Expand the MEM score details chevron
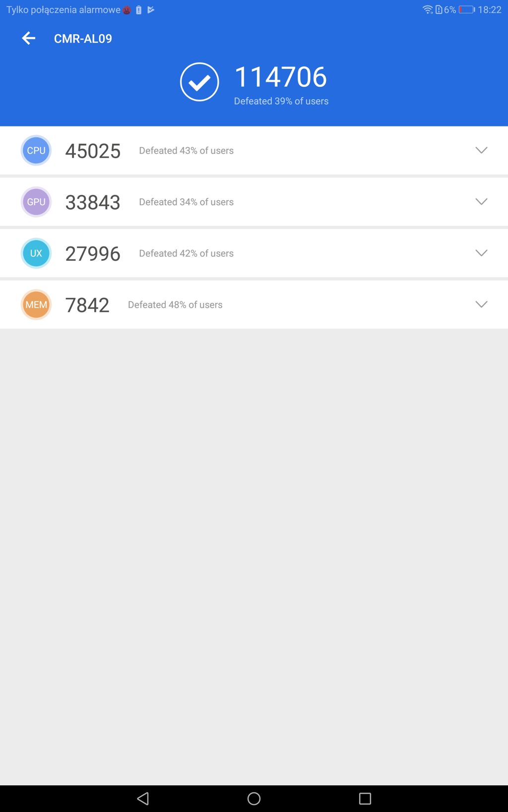Image resolution: width=508 pixels, height=812 pixels. [x=481, y=304]
